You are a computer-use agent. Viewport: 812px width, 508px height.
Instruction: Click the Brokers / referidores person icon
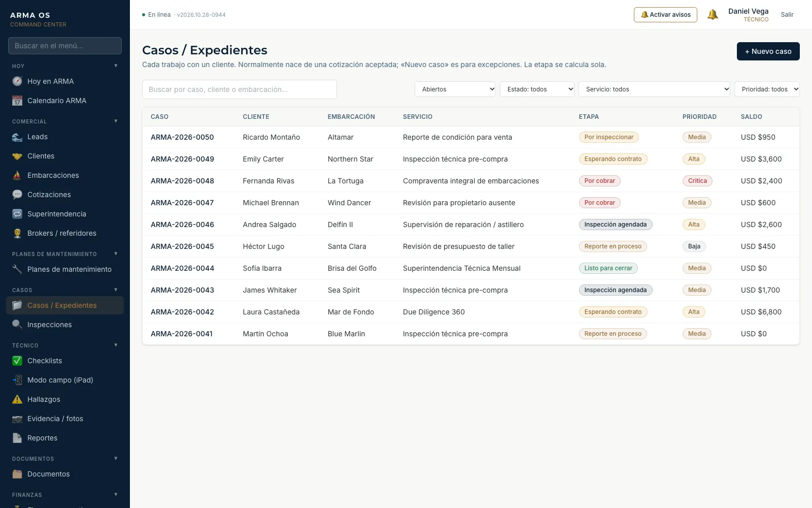17,233
